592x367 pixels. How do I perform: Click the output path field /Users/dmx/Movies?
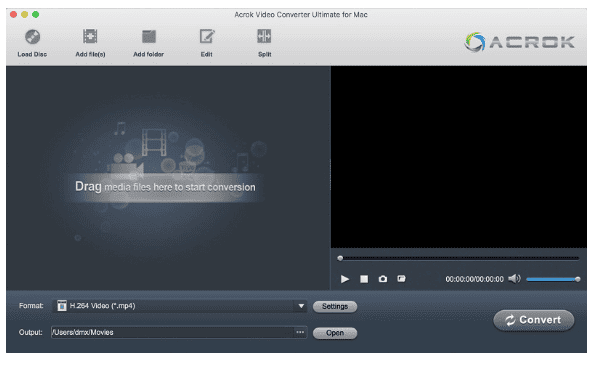tap(172, 332)
